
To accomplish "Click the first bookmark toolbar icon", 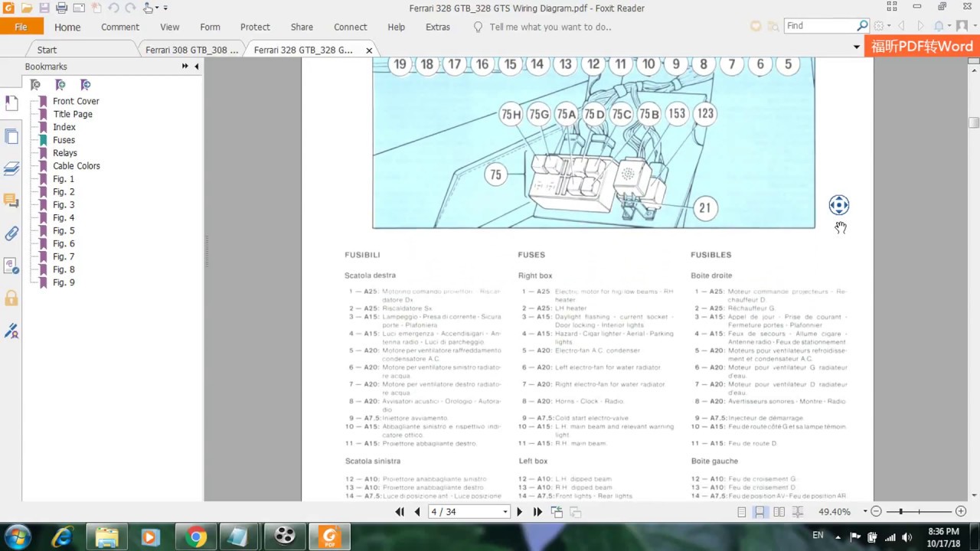I will (35, 84).
